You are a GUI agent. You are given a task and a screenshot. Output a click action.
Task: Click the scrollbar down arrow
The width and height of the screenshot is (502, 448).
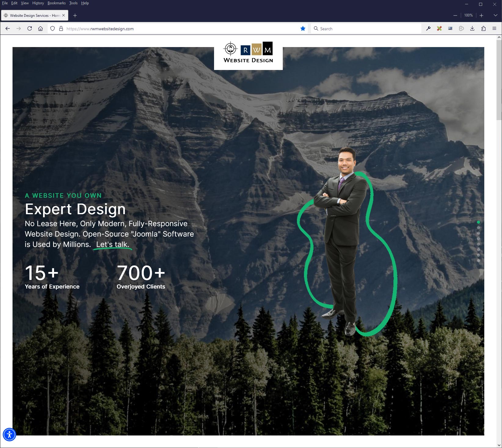(499, 445)
